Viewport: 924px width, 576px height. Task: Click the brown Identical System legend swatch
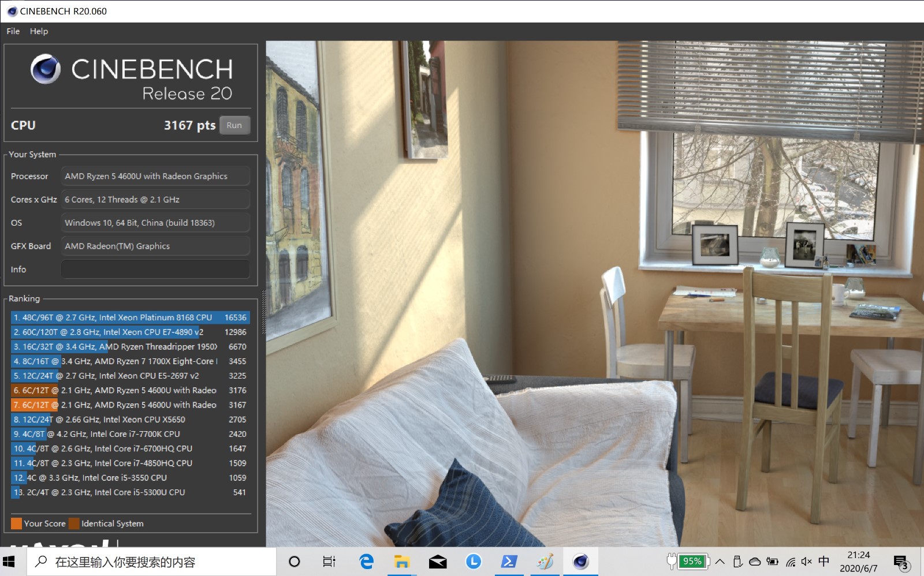pyautogui.click(x=74, y=523)
